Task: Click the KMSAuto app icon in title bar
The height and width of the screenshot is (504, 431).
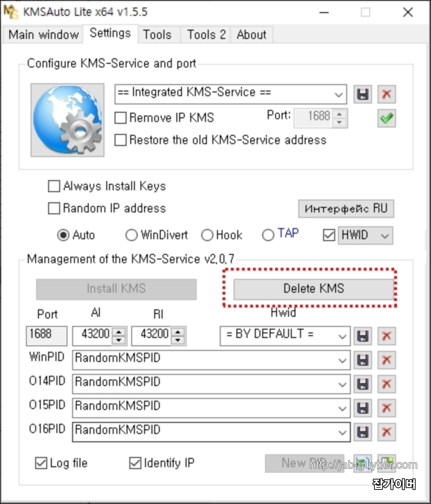Action: (11, 12)
